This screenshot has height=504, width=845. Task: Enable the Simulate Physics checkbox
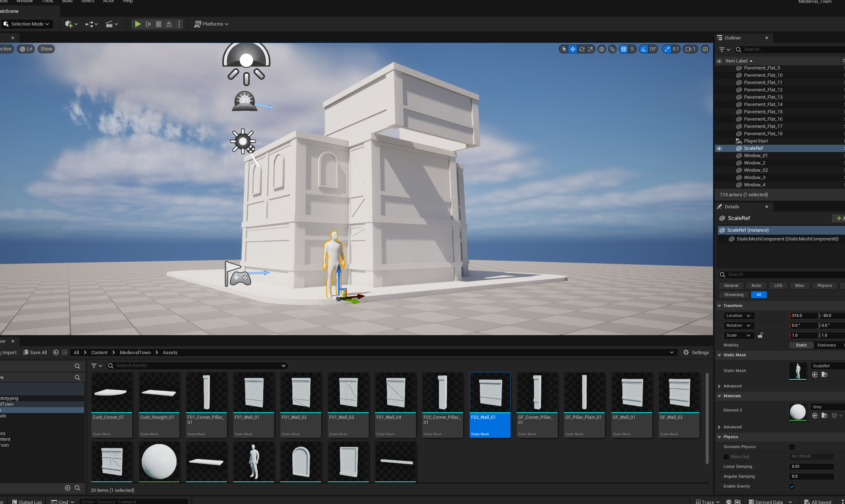pyautogui.click(x=792, y=447)
